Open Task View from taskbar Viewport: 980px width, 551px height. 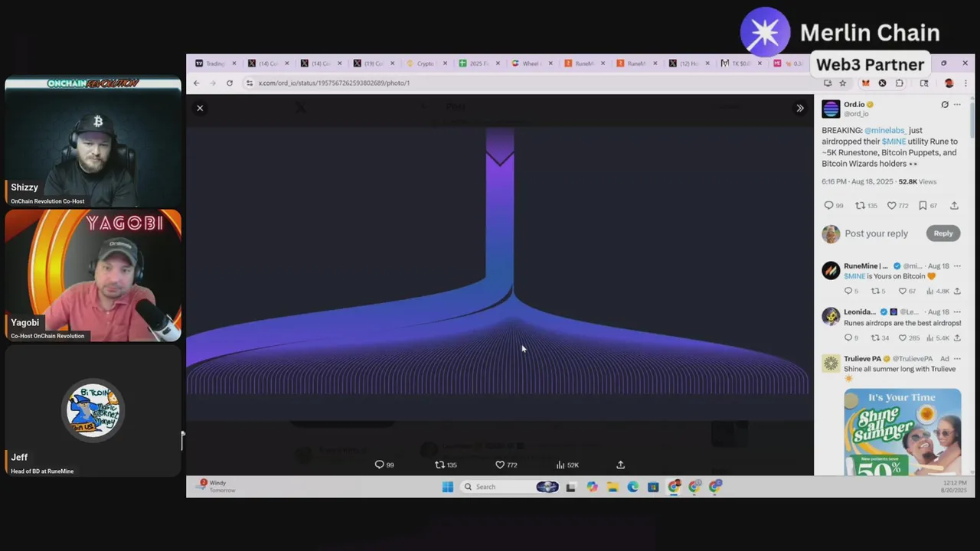[x=570, y=487]
